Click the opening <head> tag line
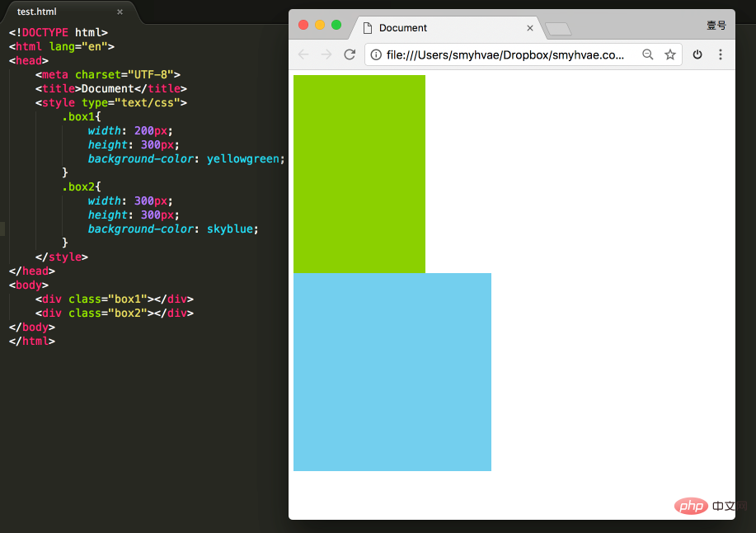Viewport: 756px width, 533px height. click(x=29, y=60)
